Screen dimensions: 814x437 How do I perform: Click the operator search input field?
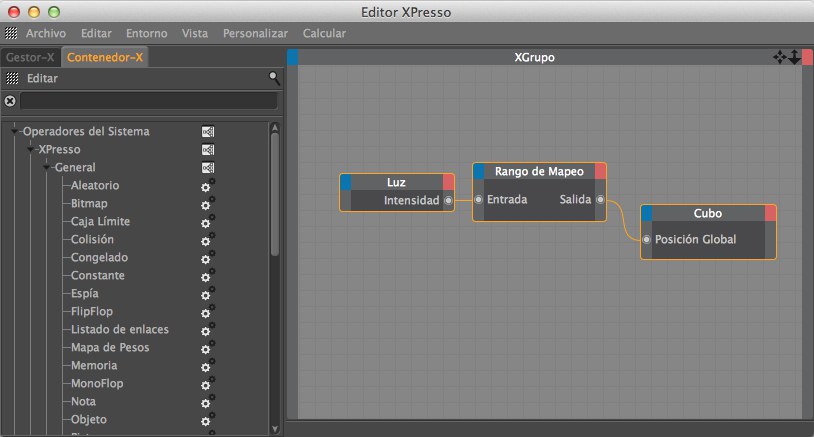click(x=148, y=101)
